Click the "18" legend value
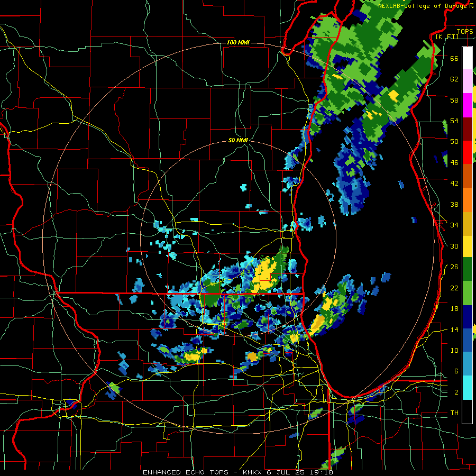Image resolution: width=476 pixels, height=476 pixels. tap(454, 309)
